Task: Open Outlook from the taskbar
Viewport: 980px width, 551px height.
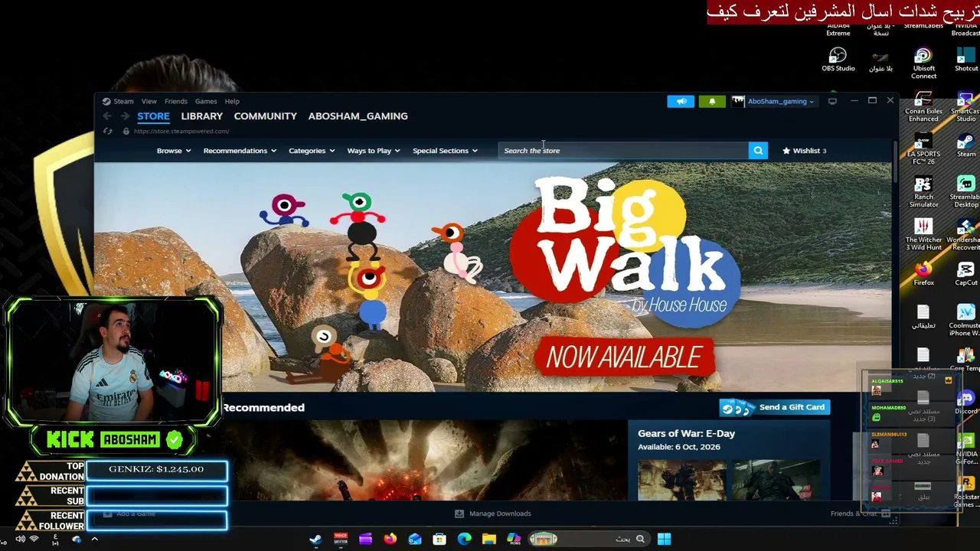Action: coord(415,539)
